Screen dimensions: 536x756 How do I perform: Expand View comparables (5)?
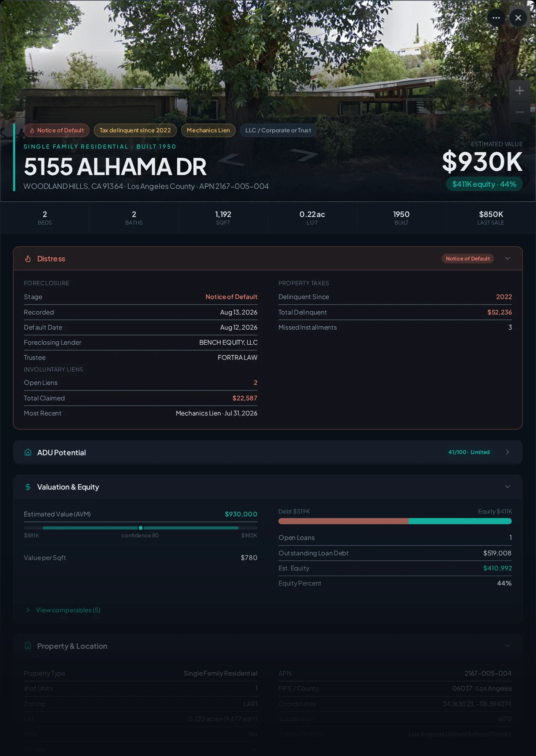(63, 610)
